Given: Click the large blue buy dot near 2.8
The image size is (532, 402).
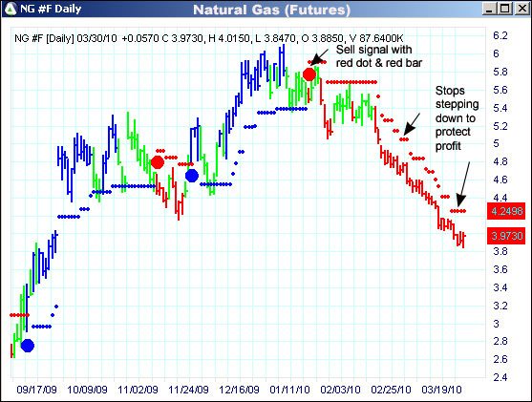Looking at the screenshot, I should click(28, 346).
